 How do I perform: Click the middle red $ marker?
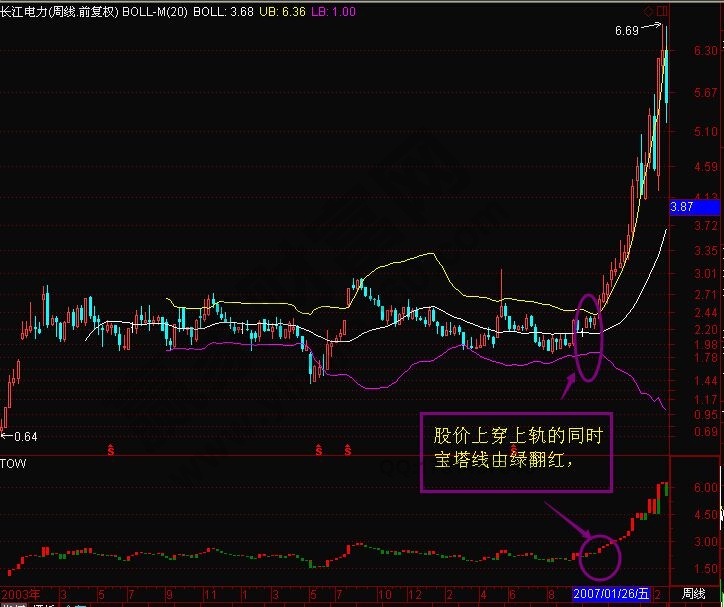319,451
